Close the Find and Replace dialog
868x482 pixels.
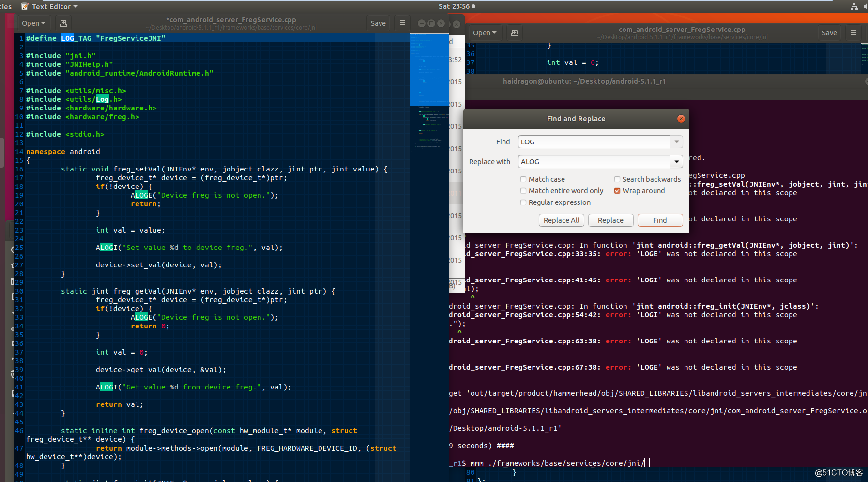pos(681,119)
